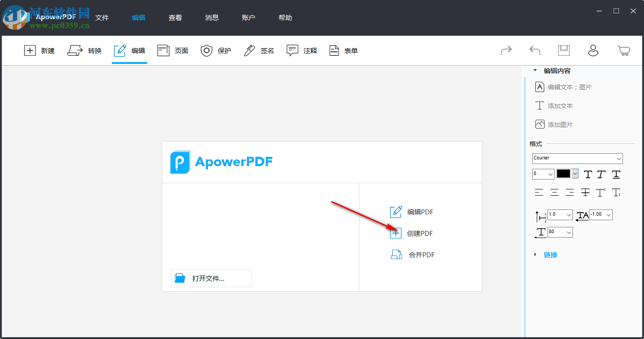Select the 编辑PDF pencil icon
The image size is (644, 339).
[396, 212]
